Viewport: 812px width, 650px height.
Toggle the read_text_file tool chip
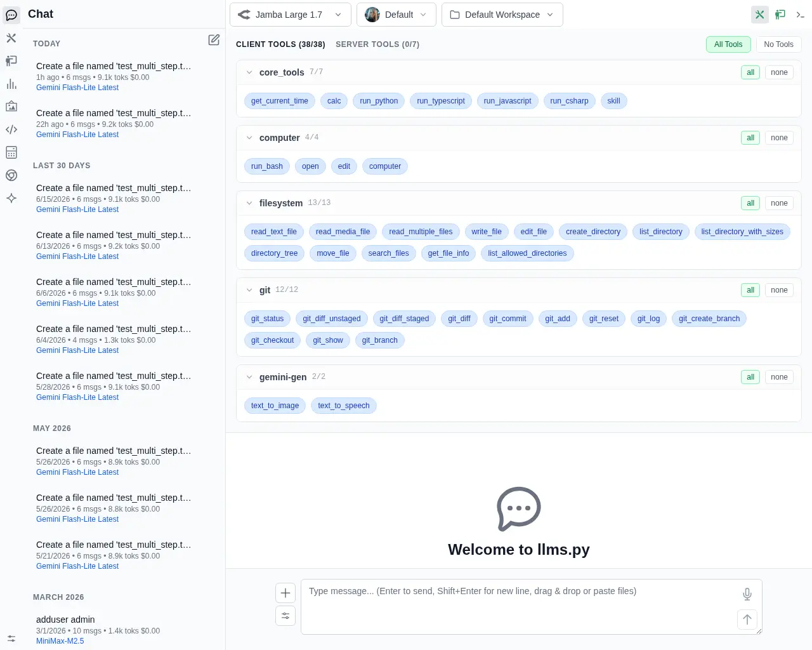point(274,232)
